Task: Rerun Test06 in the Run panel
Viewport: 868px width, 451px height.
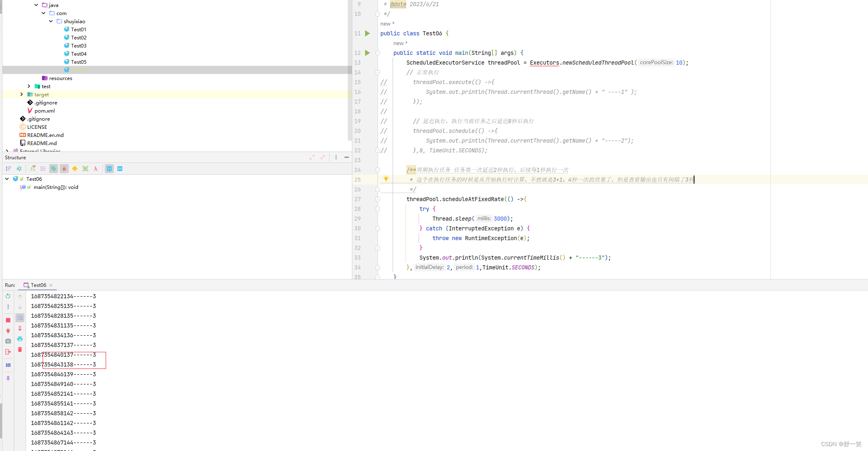Action: pos(8,296)
